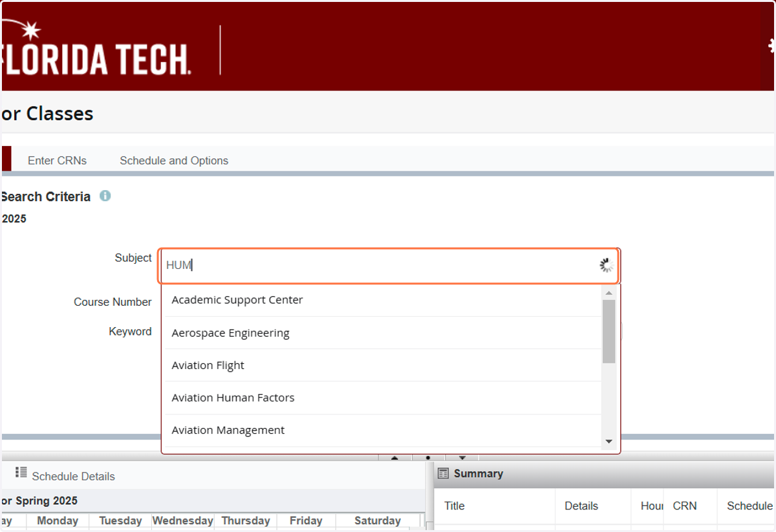Click the subject dropdown scrollbar thumb
776x532 pixels.
click(609, 331)
